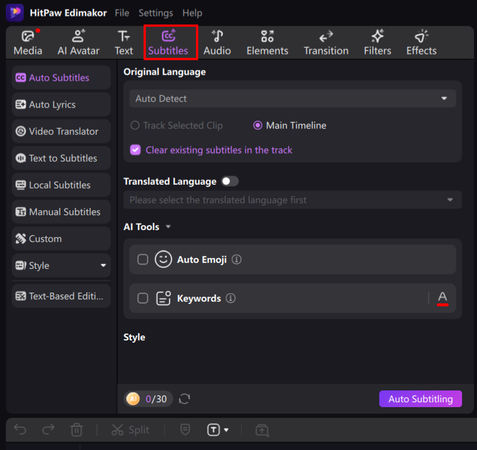Click the HitPaw Edimakor logo icon
Viewport: 477px width, 450px height.
coord(15,13)
